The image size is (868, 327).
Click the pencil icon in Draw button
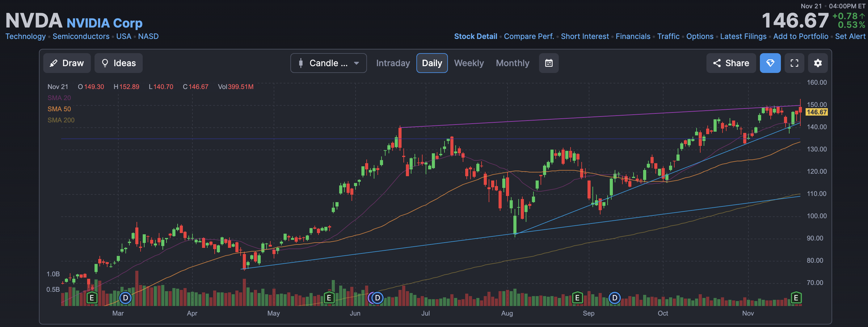[x=53, y=63]
